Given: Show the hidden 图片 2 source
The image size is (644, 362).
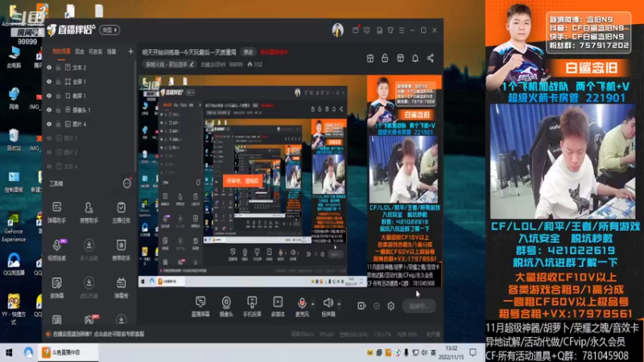Looking at the screenshot, I should pyautogui.click(x=49, y=152).
